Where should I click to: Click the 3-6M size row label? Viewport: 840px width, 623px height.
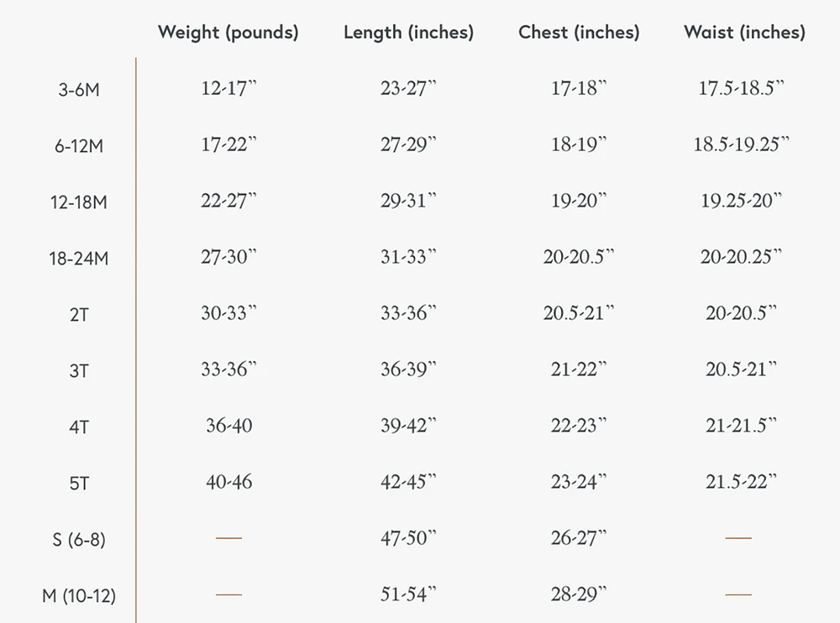click(79, 90)
